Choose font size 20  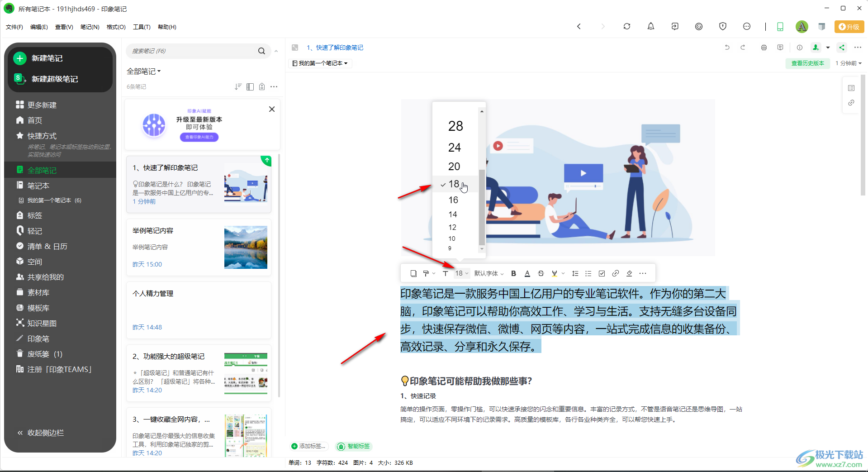click(x=454, y=167)
